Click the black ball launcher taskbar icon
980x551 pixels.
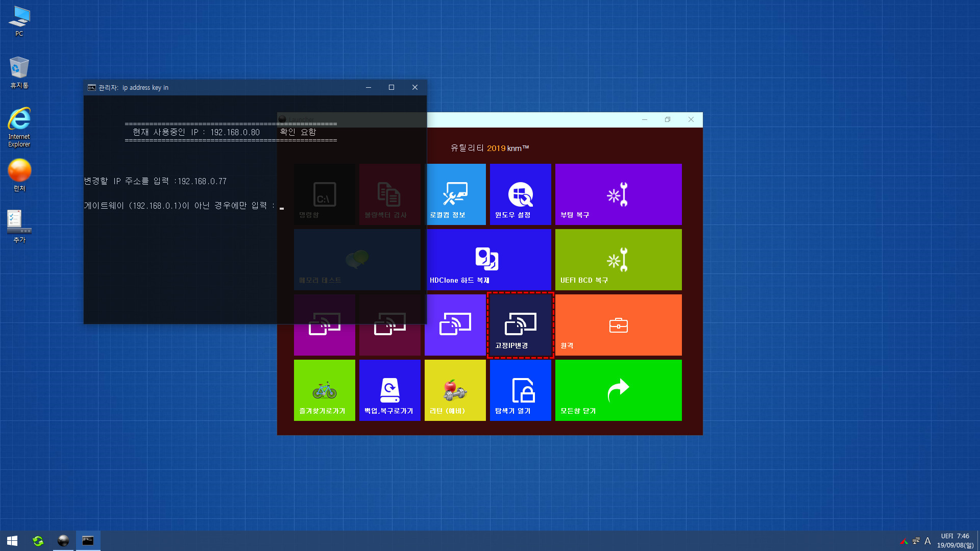point(63,541)
